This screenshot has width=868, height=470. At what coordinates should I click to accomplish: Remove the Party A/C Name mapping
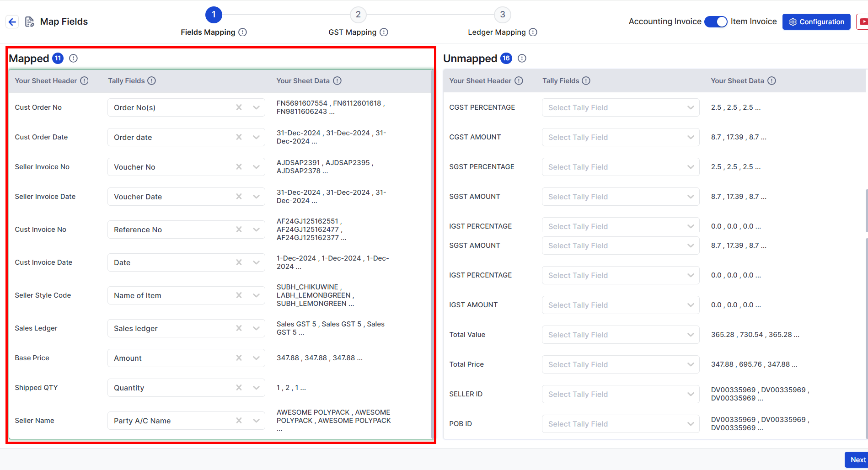click(x=239, y=421)
